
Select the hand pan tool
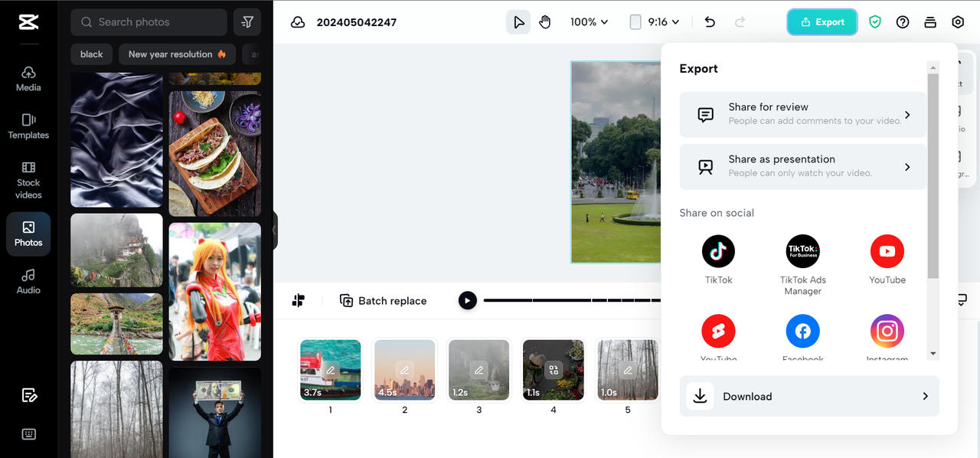[x=545, y=22]
